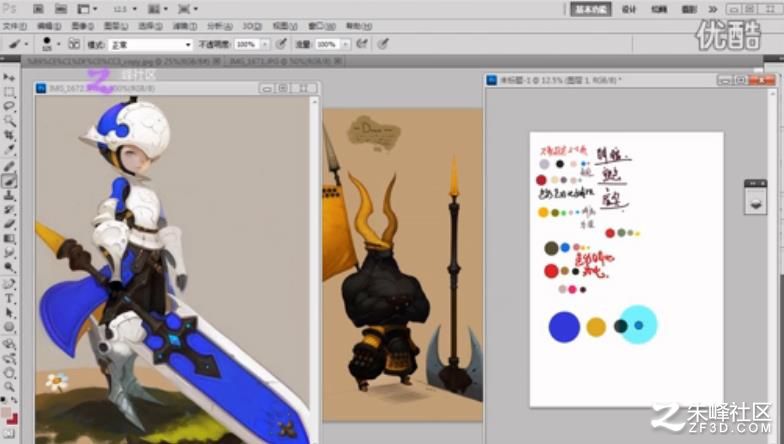This screenshot has width=784, height=444.
Task: Select the History Brush tool
Action: pyautogui.click(x=9, y=210)
